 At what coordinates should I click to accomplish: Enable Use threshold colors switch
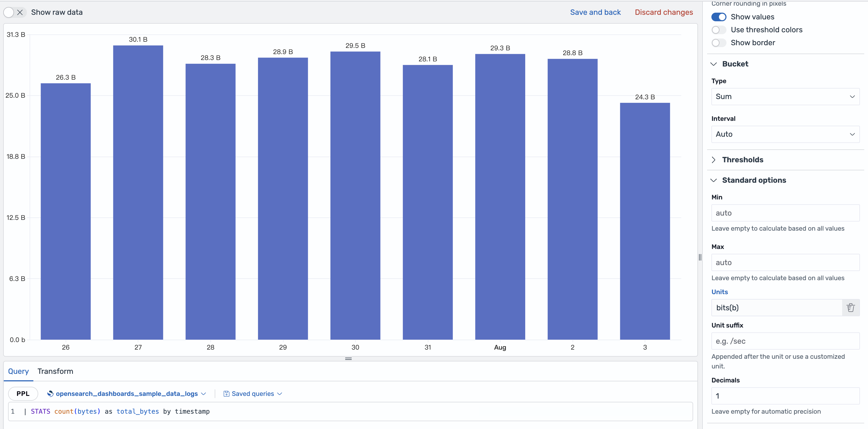[x=718, y=30]
